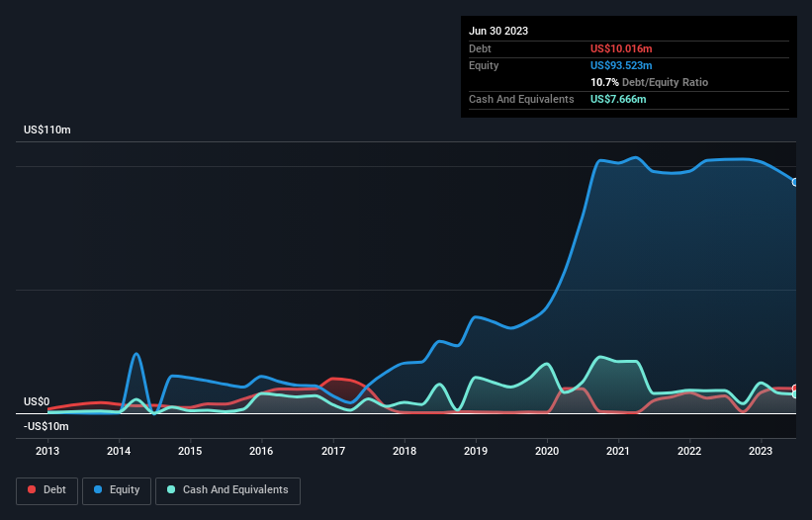Click the 2019 x-axis label

coord(476,451)
